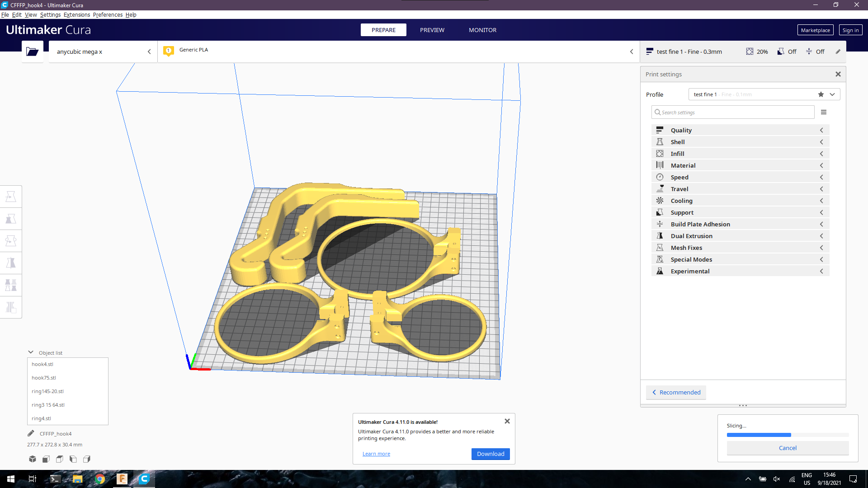Click pencil icon to rename CFFFP_hook4

pos(31,433)
